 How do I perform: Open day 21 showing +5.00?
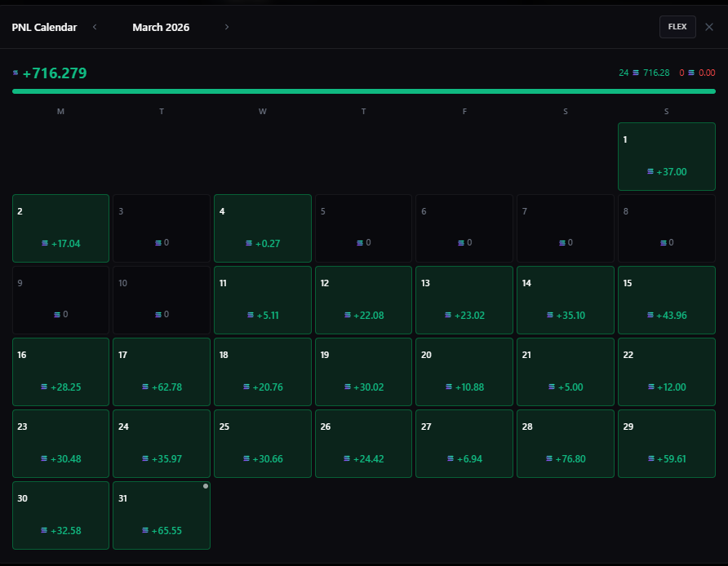pos(566,372)
